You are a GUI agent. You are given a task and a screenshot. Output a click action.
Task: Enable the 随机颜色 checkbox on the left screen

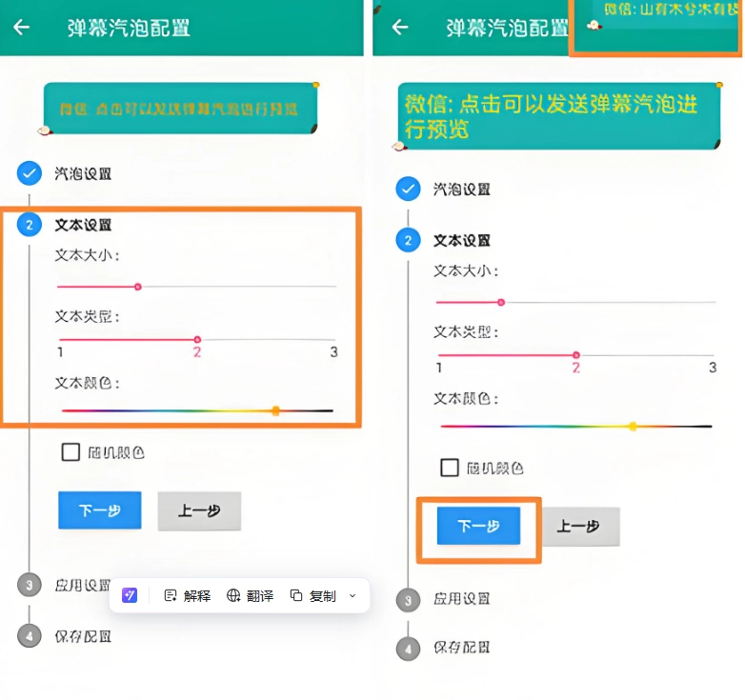tap(70, 452)
